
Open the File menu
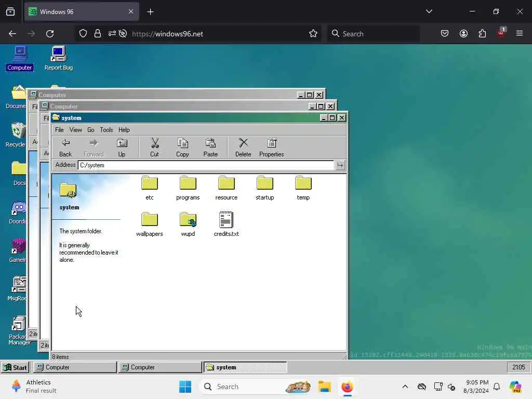tap(59, 130)
